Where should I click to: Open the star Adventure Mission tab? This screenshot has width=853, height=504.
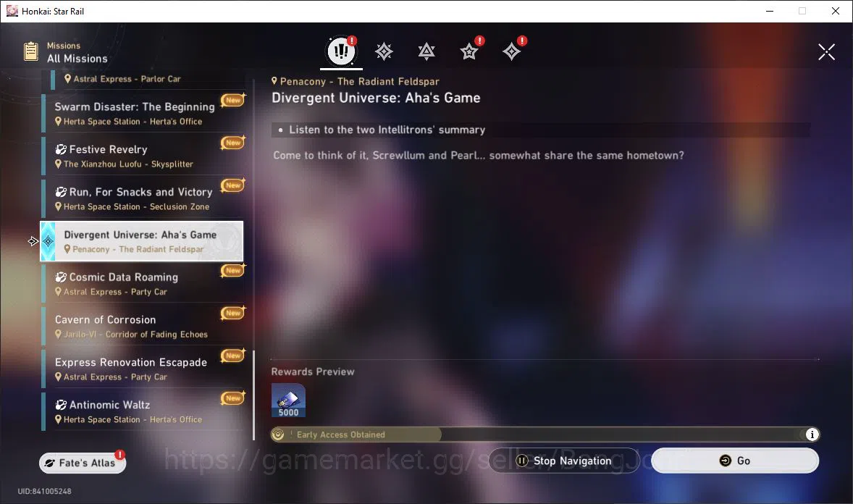click(469, 51)
